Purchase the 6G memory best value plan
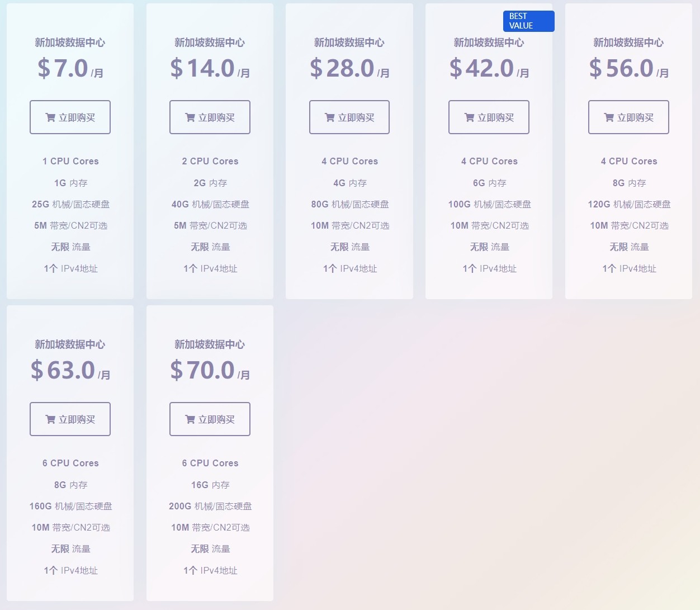This screenshot has width=700, height=610. pyautogui.click(x=489, y=117)
